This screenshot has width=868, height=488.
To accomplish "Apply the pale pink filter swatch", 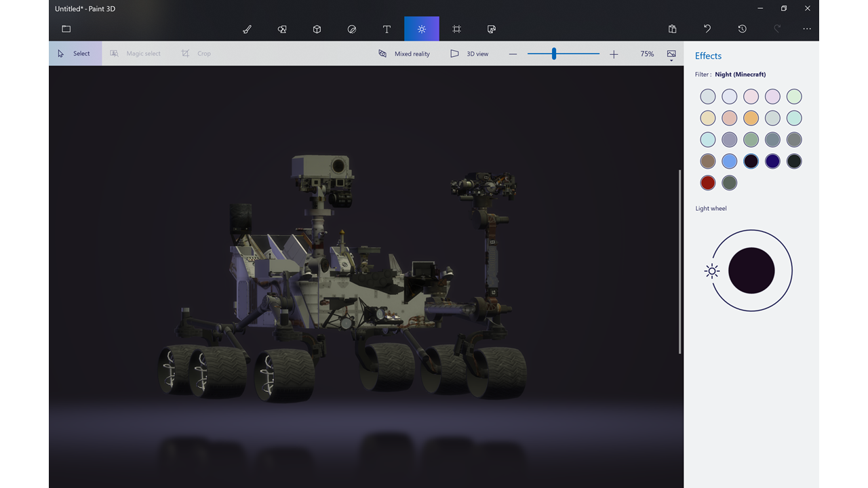I will [x=751, y=96].
